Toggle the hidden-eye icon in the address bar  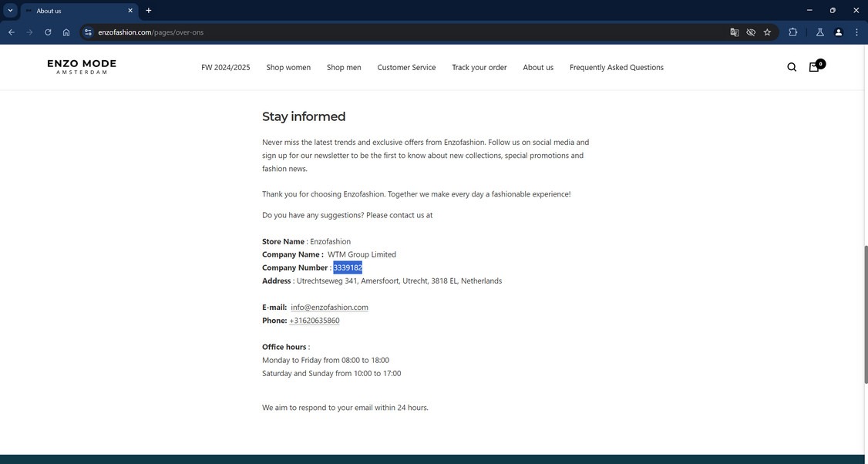click(x=750, y=32)
